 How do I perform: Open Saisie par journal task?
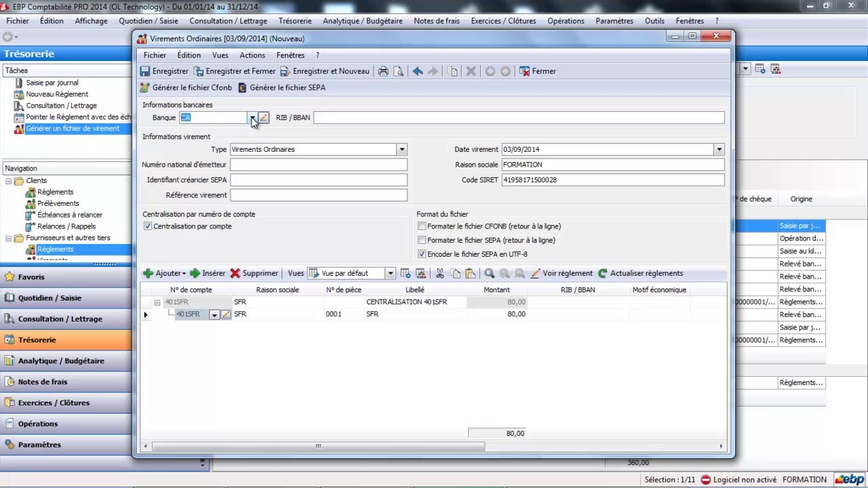pos(52,83)
